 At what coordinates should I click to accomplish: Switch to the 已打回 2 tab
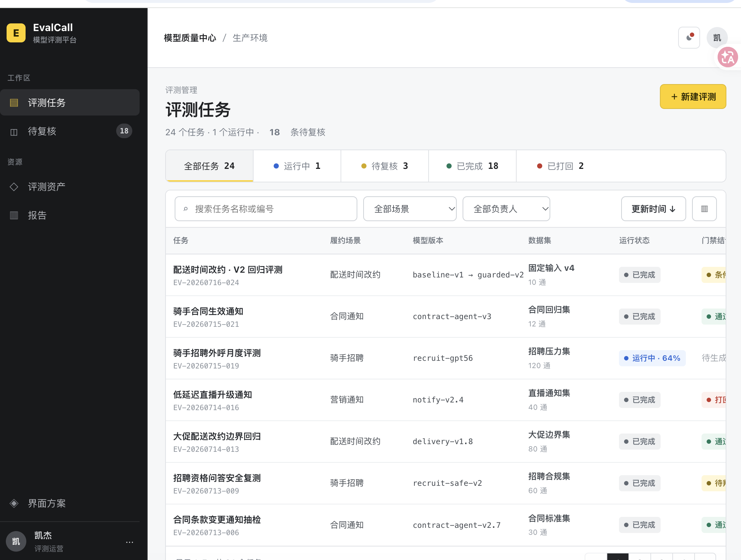point(560,166)
